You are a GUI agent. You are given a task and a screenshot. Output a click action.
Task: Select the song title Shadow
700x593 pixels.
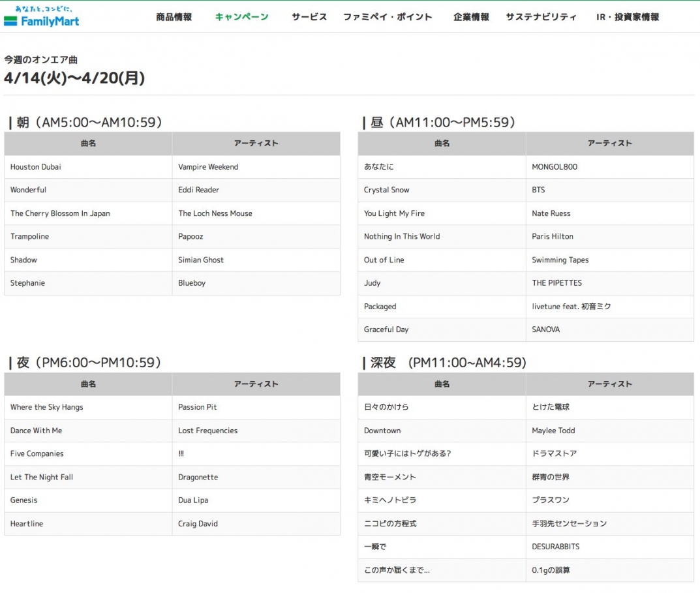coord(23,260)
